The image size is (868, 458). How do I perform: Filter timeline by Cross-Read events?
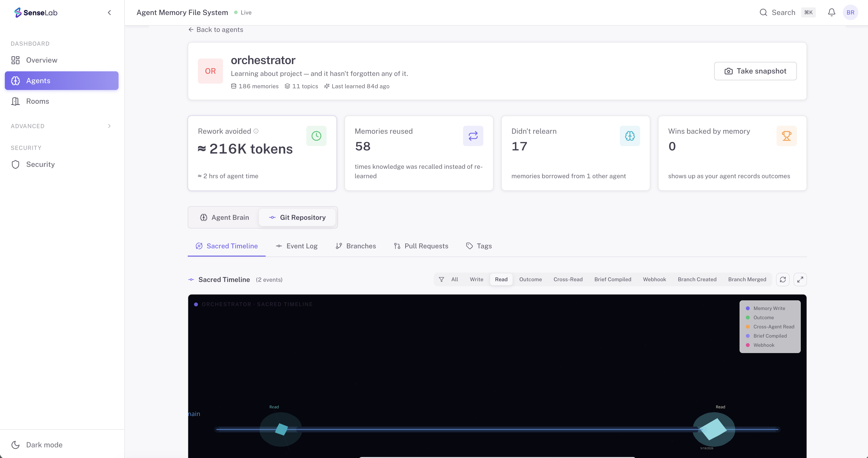tap(568, 280)
